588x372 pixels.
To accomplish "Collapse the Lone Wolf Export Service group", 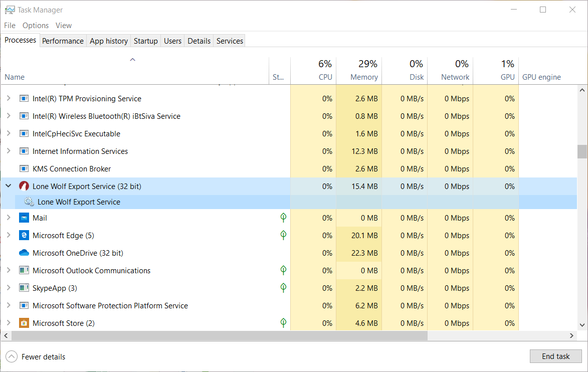I will (9, 186).
